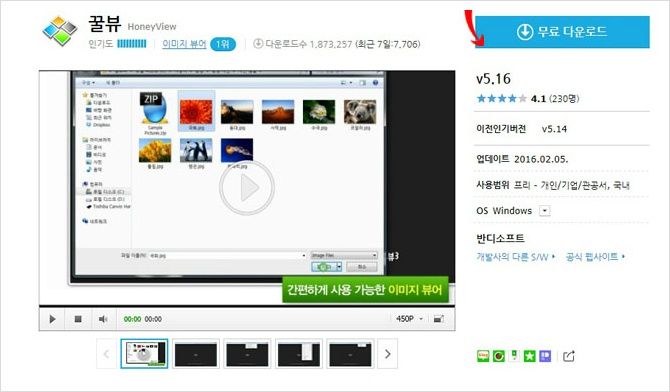Click the update date 2016.02.05.
The image size is (670, 392).
[541, 159]
